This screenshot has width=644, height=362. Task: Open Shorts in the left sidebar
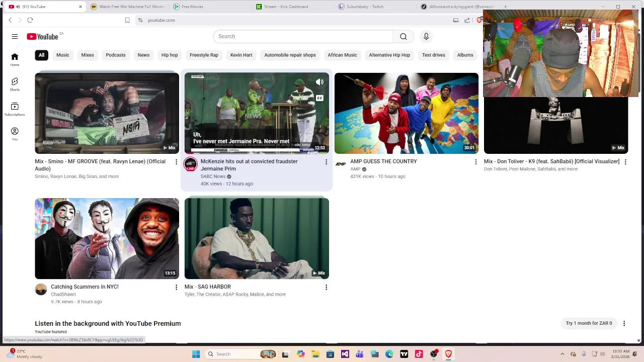pyautogui.click(x=15, y=84)
